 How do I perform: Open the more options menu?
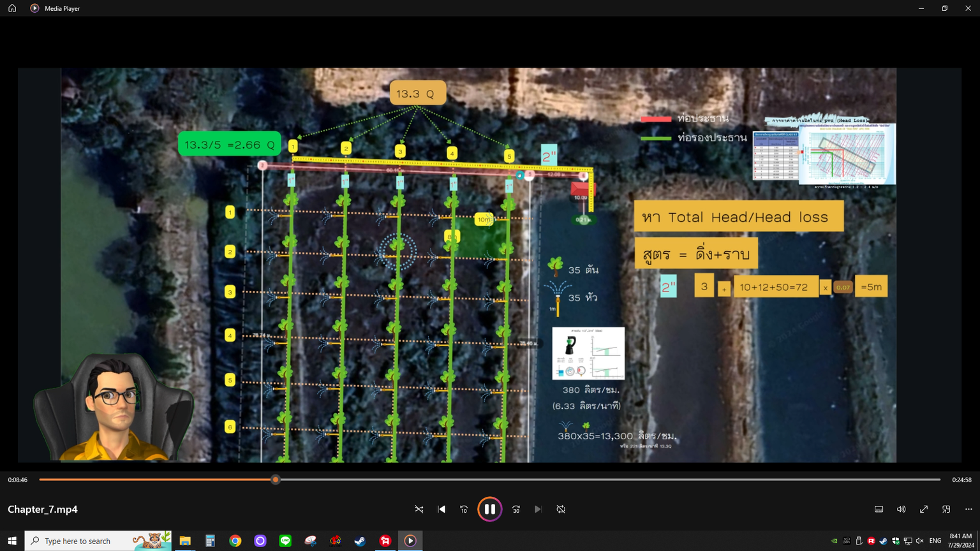[x=969, y=510]
